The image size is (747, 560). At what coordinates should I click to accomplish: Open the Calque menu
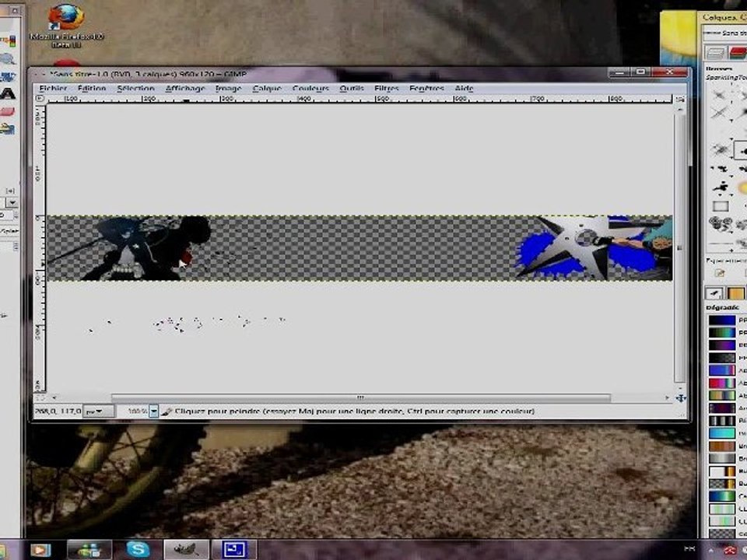tap(267, 89)
